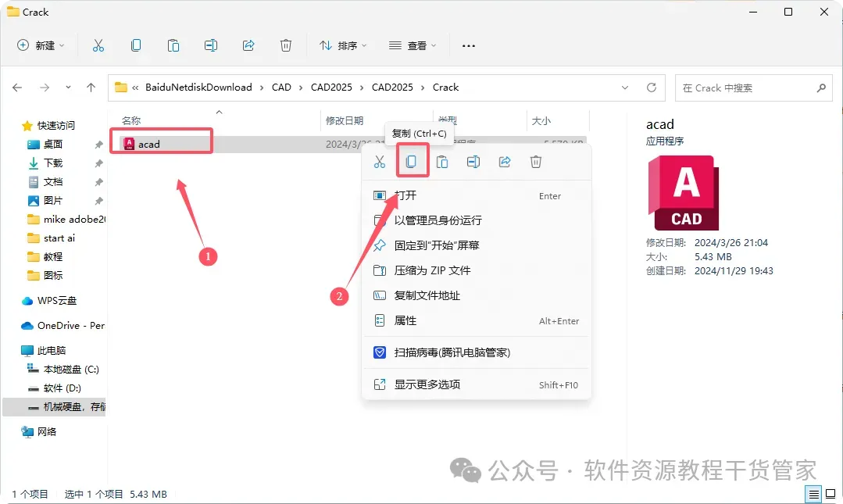Click the search magnifier icon
This screenshot has height=504, width=843.
click(x=821, y=88)
